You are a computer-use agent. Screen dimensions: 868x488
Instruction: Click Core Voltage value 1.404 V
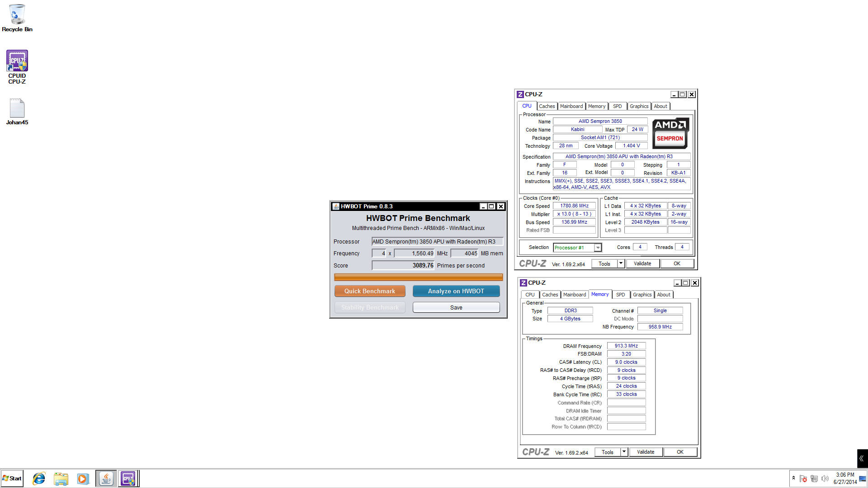pyautogui.click(x=631, y=146)
